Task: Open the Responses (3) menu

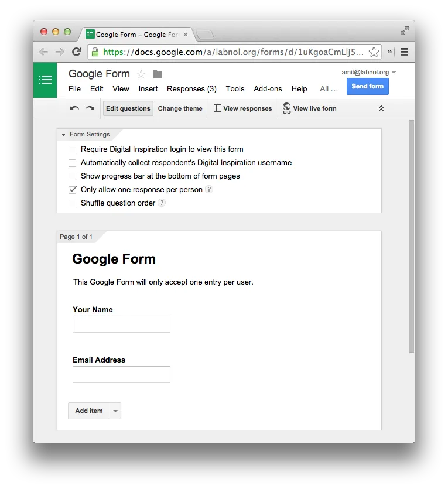Action: [x=191, y=89]
